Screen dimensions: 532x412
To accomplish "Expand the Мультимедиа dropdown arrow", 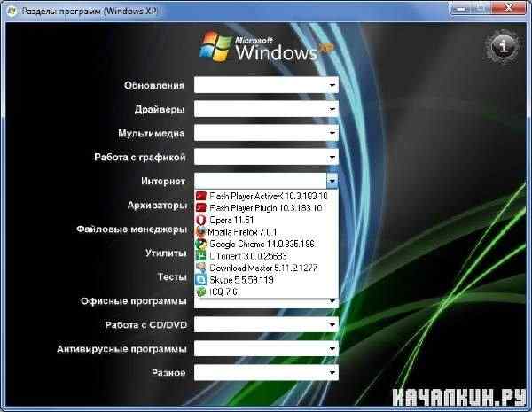I will coord(332,133).
